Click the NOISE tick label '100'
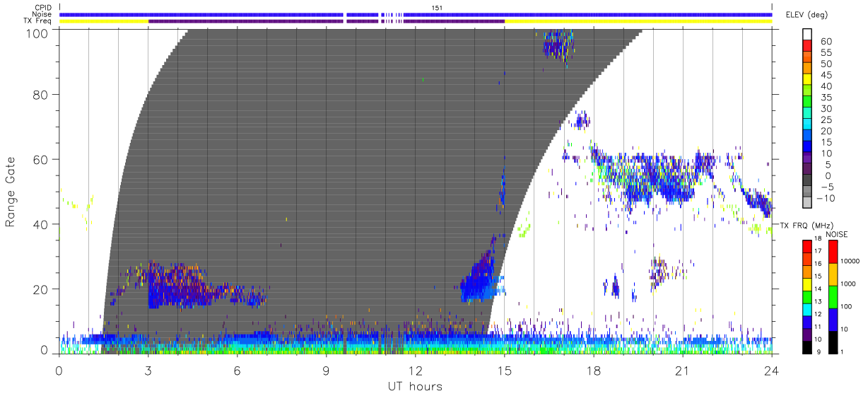The width and height of the screenshot is (868, 401). (848, 306)
